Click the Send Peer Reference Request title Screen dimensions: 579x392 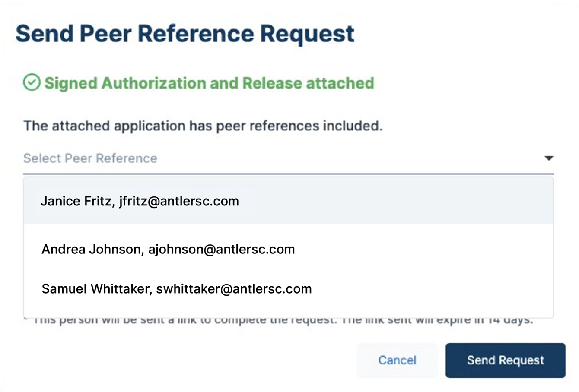click(185, 34)
